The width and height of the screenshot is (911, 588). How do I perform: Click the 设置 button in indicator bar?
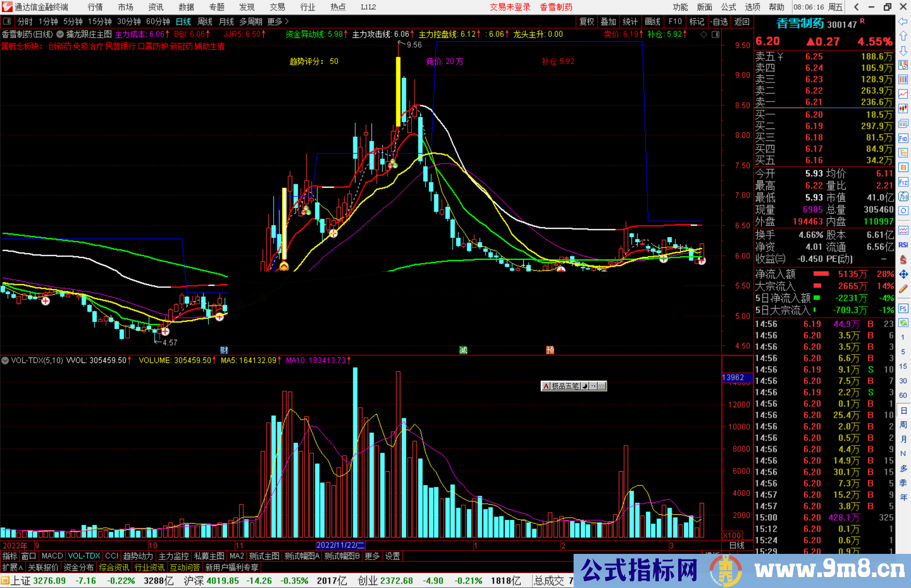[392, 556]
